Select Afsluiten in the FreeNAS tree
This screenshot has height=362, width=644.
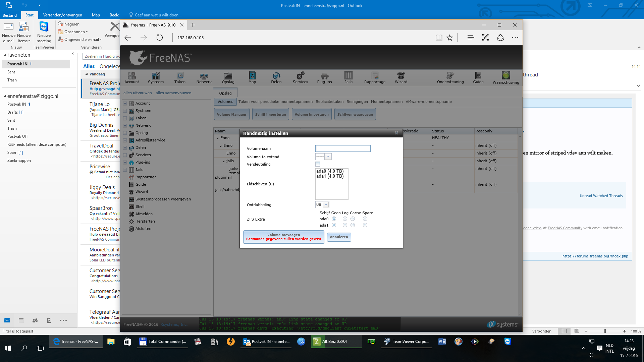pos(143,229)
